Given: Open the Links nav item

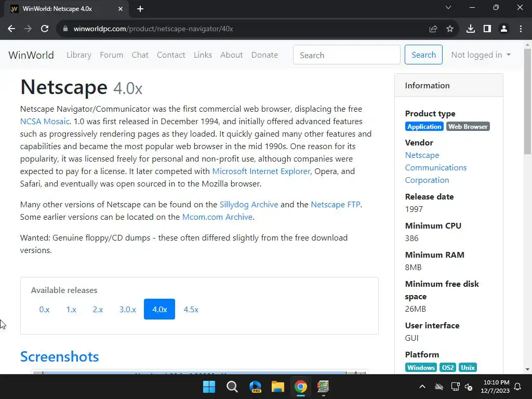Looking at the screenshot, I should pyautogui.click(x=203, y=55).
